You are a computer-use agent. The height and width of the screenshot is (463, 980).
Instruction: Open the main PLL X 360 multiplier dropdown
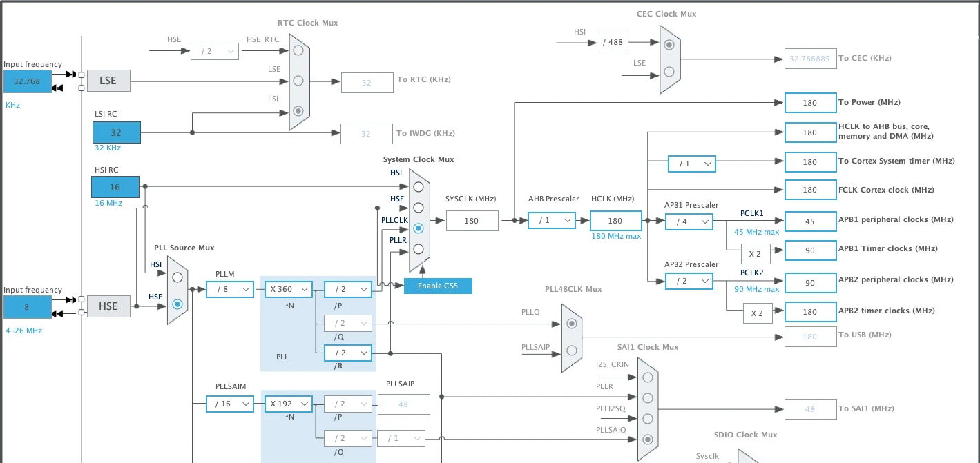click(289, 290)
